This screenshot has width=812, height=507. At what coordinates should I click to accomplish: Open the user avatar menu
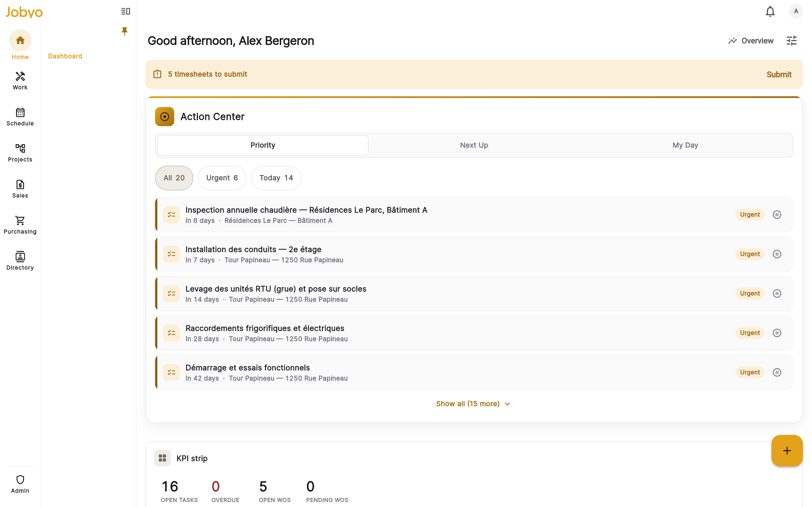point(796,11)
